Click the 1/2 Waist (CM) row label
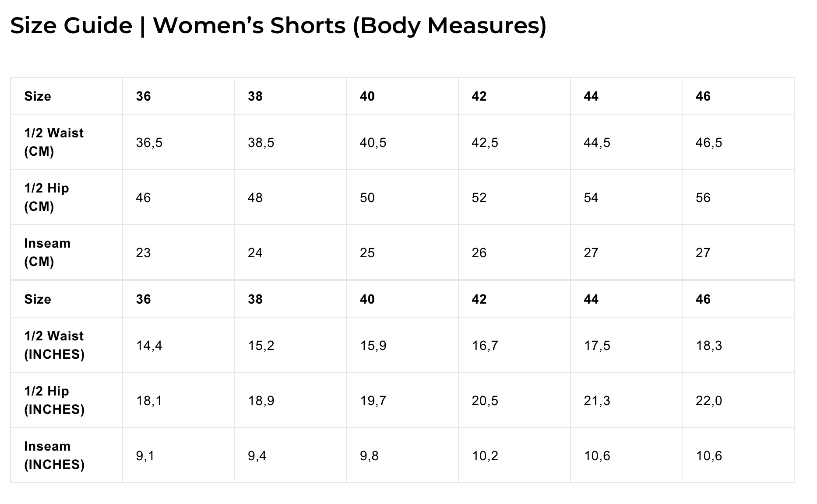817x504 pixels. click(54, 142)
